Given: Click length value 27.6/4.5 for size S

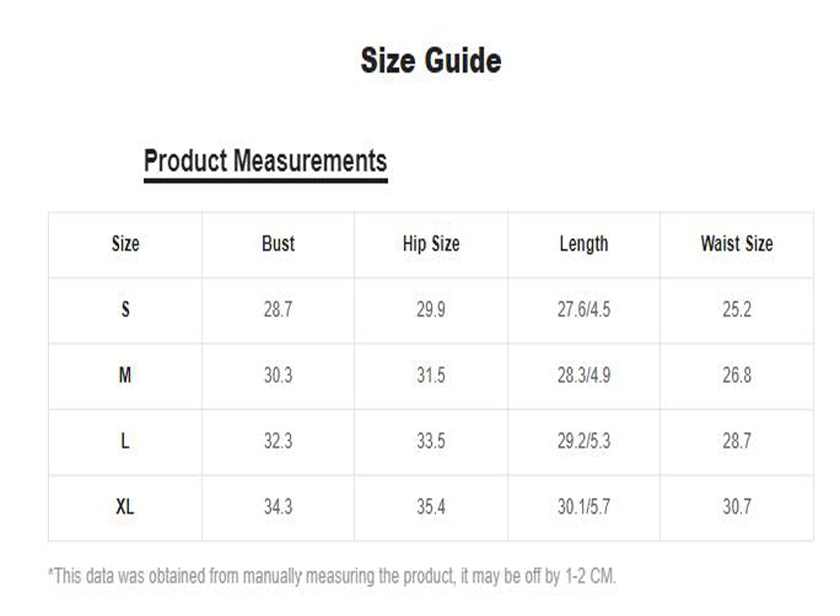Looking at the screenshot, I should pyautogui.click(x=584, y=309).
